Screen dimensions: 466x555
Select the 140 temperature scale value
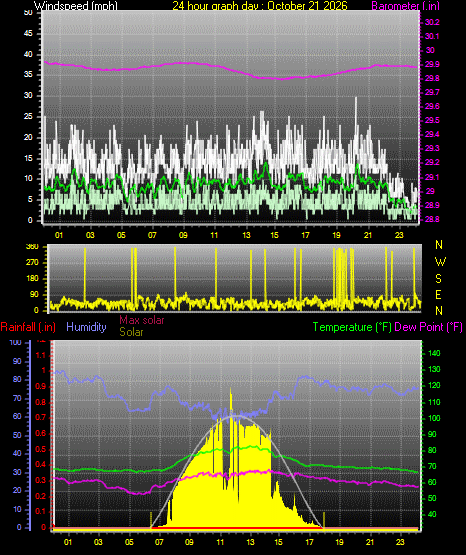coord(434,353)
